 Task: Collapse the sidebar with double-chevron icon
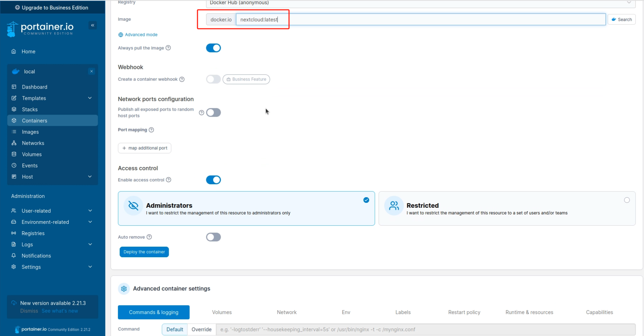pyautogui.click(x=93, y=25)
